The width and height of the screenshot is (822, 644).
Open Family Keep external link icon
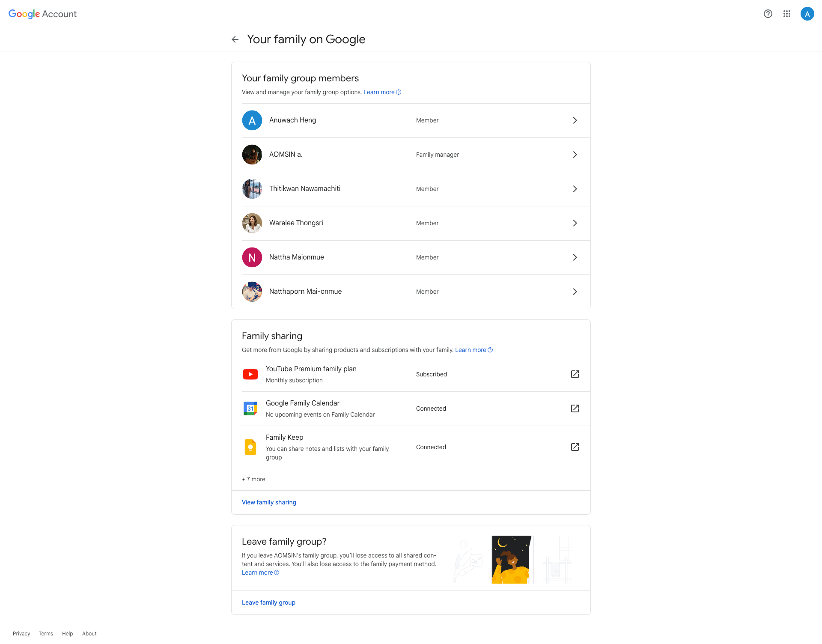coord(575,447)
